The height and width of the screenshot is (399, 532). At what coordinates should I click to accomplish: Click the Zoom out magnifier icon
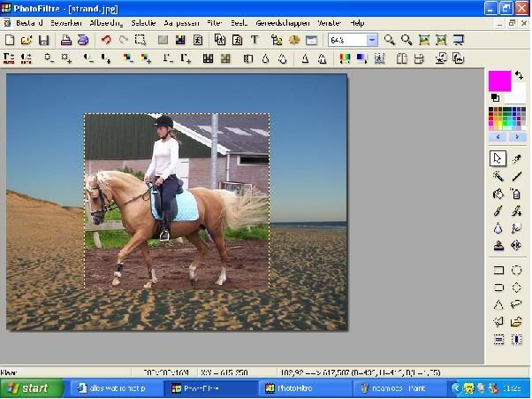tap(407, 40)
